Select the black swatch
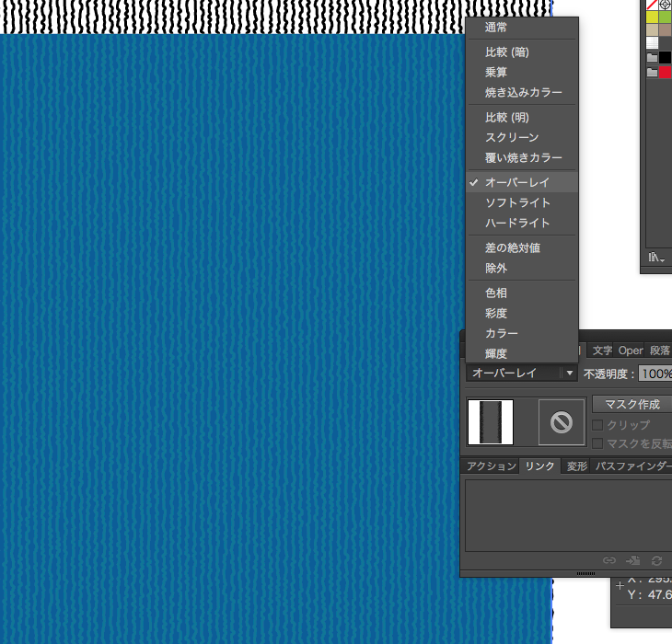This screenshot has height=644, width=672. [x=666, y=57]
